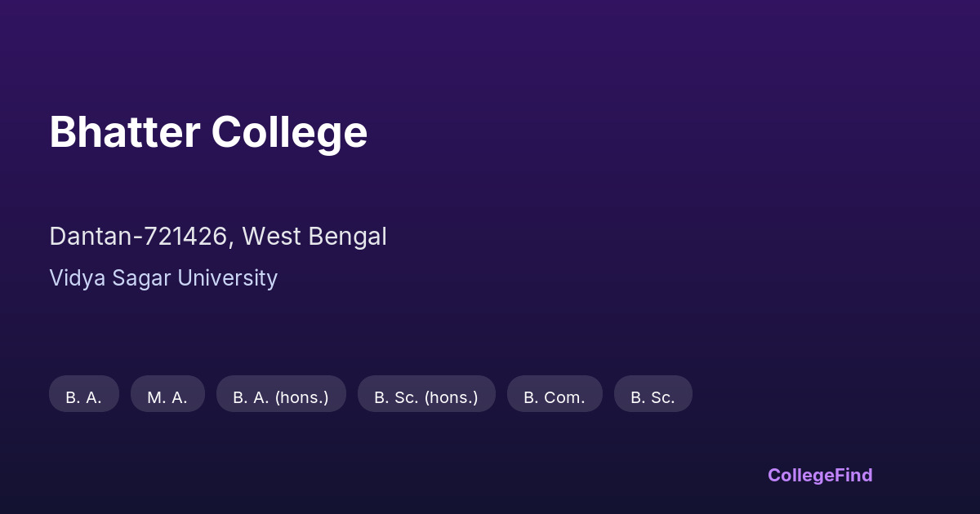Select the M. A. course tag
The height and width of the screenshot is (514, 980).
click(x=167, y=397)
